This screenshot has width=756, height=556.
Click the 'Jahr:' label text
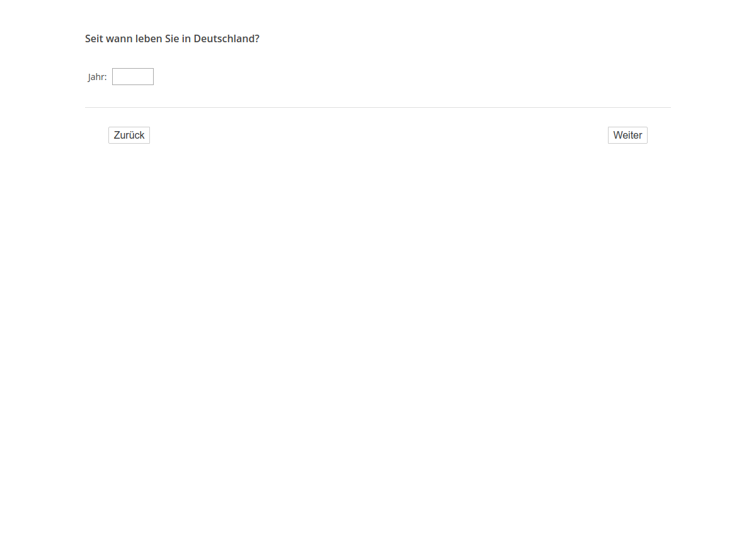click(x=97, y=77)
